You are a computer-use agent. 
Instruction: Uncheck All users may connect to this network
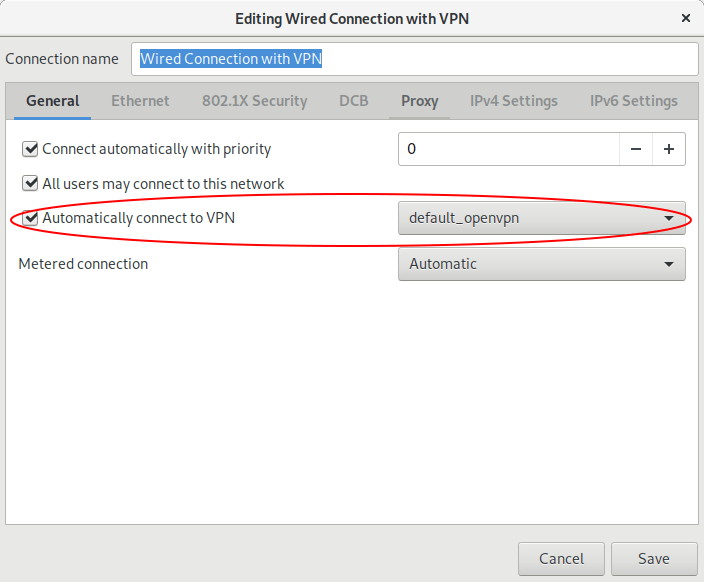[30, 184]
